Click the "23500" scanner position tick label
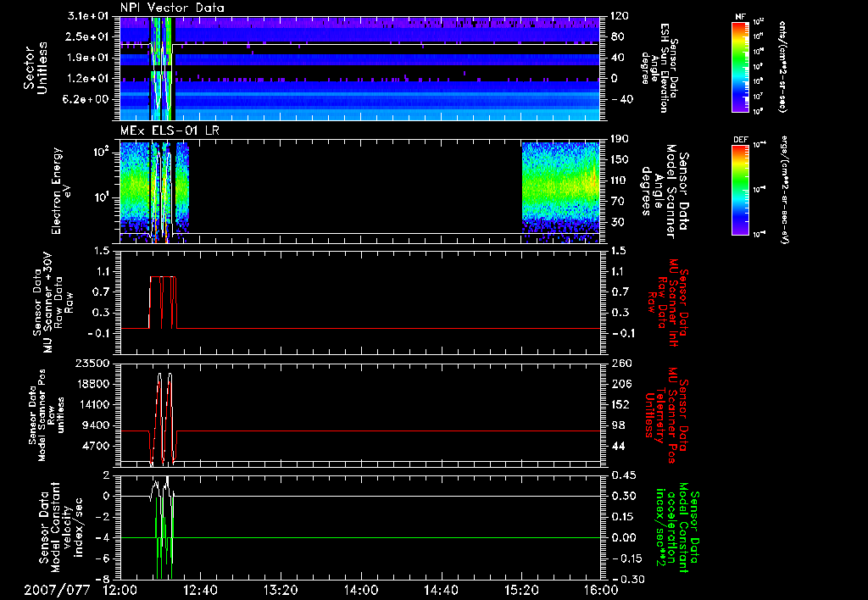The height and width of the screenshot is (600, 868). point(93,363)
